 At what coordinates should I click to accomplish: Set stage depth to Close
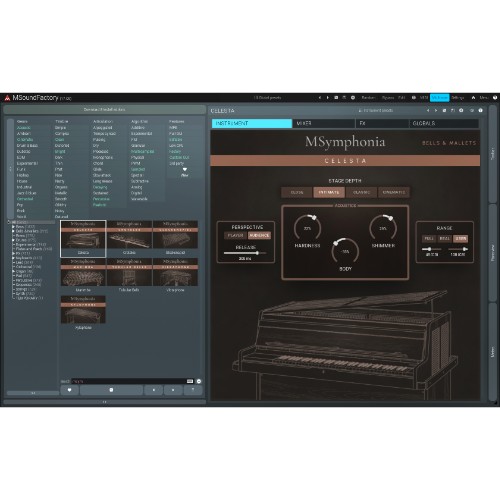(x=297, y=192)
